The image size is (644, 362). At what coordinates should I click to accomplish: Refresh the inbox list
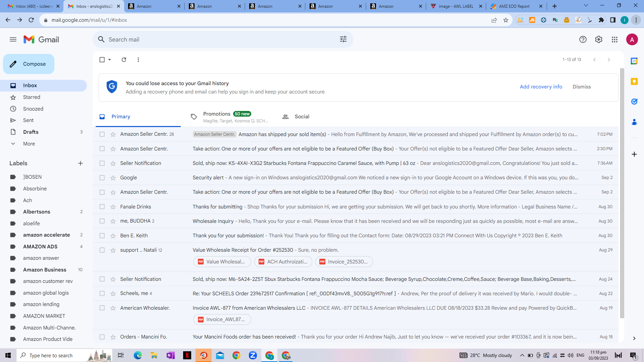click(124, 60)
